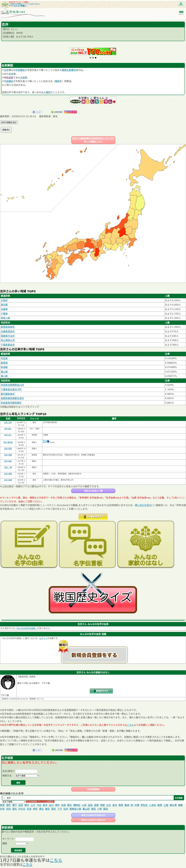Open the 名字伝言板 speech-bubble tile

pyautogui.click(x=87, y=544)
